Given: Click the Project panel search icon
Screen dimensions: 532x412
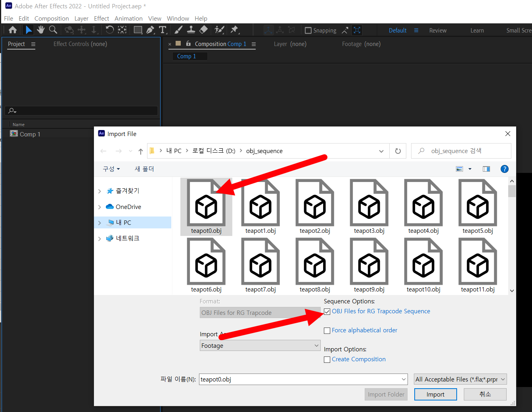Looking at the screenshot, I should [12, 111].
